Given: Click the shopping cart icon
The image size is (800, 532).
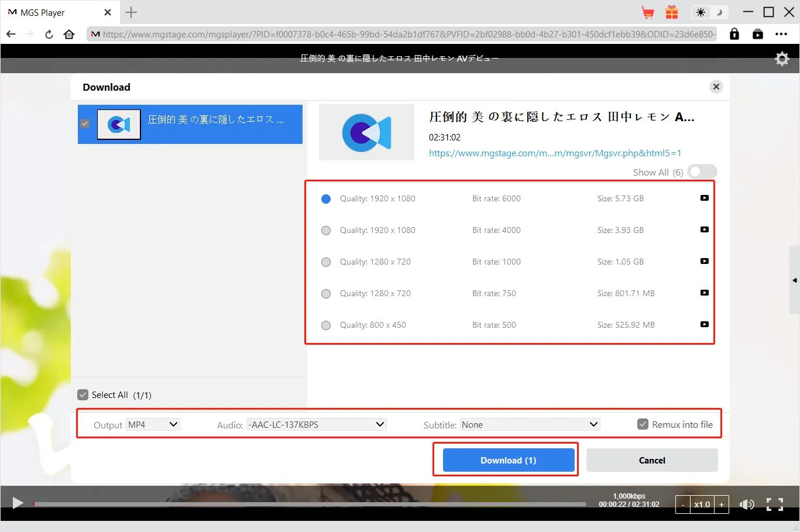Looking at the screenshot, I should coord(647,12).
